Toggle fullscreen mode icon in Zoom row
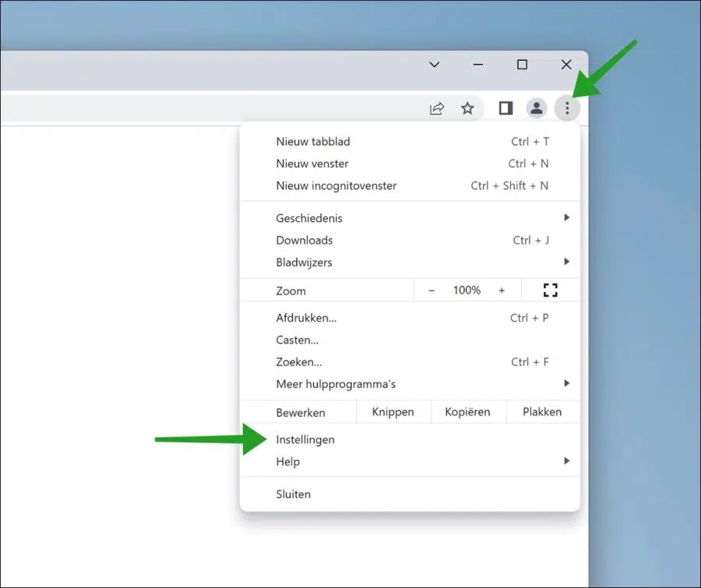This screenshot has height=588, width=701. (x=551, y=290)
